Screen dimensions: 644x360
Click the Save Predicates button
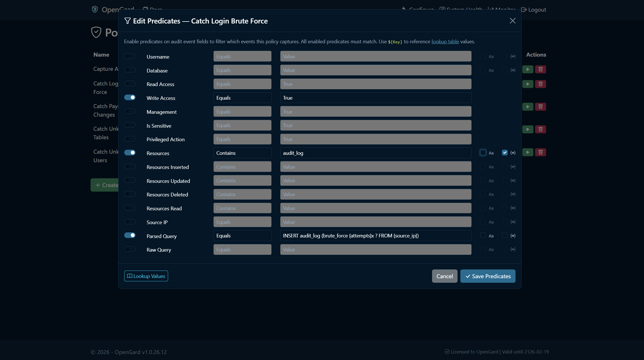coord(487,276)
